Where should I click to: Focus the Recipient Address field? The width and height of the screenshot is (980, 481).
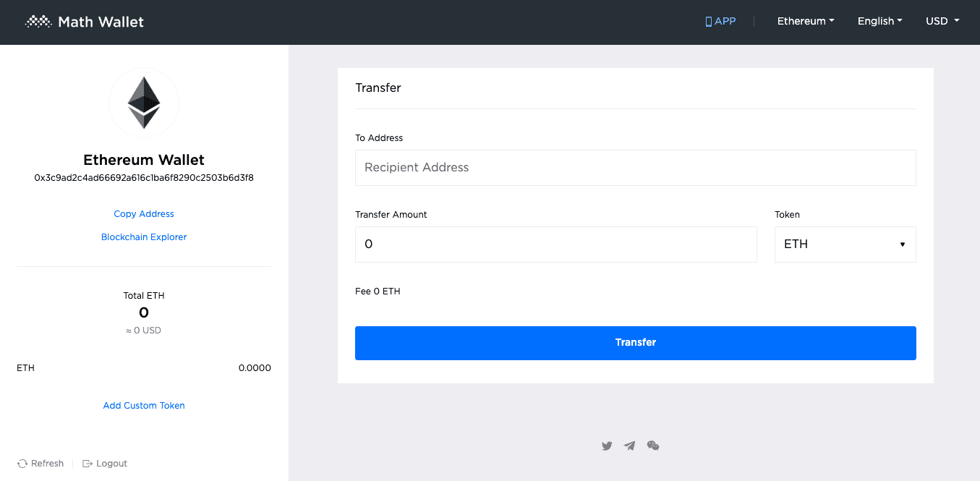click(x=635, y=168)
